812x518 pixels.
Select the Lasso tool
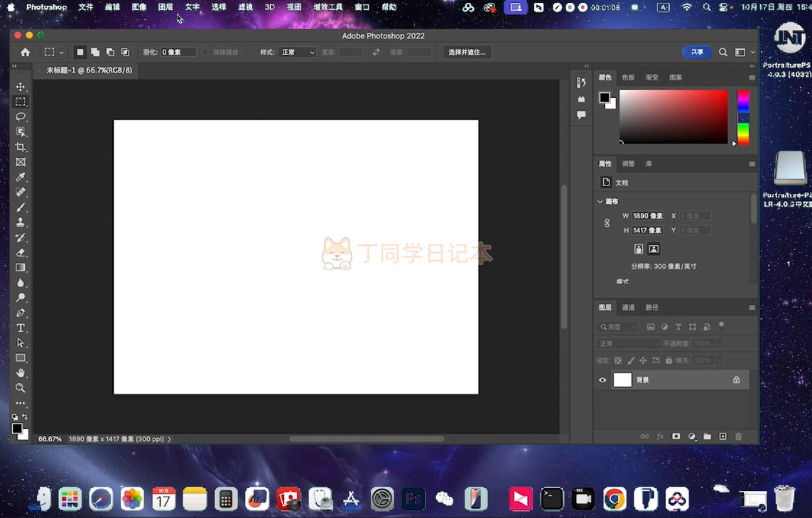click(x=21, y=117)
